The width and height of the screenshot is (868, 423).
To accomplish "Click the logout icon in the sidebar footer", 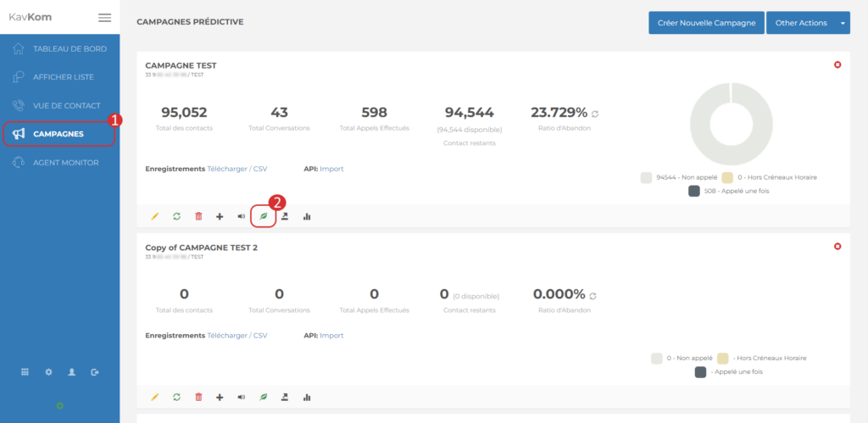I will click(x=95, y=371).
